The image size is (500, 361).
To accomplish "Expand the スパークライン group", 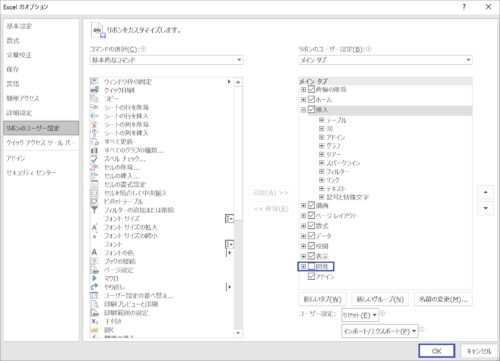I will [x=322, y=163].
